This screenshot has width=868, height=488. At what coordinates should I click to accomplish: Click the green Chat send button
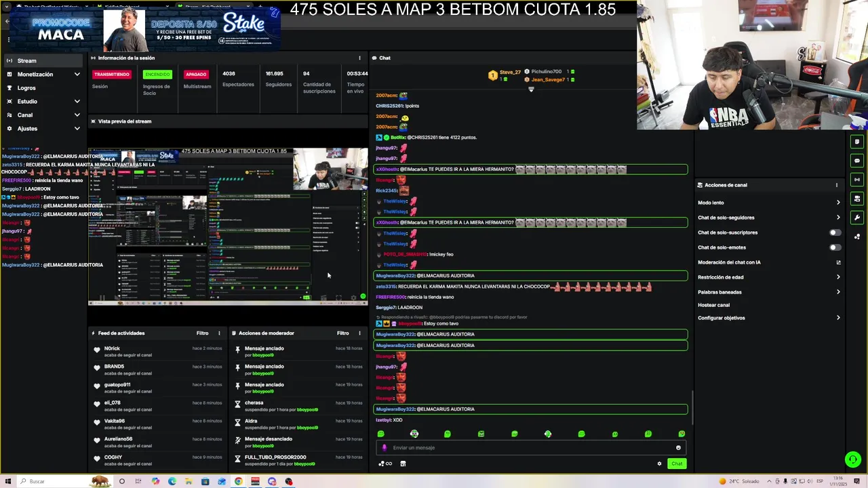pyautogui.click(x=677, y=464)
